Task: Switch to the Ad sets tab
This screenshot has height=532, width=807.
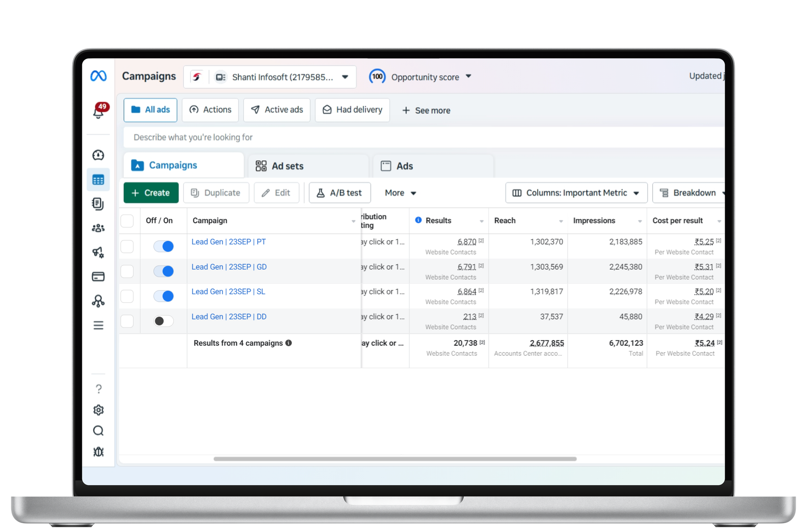Action: coord(308,166)
